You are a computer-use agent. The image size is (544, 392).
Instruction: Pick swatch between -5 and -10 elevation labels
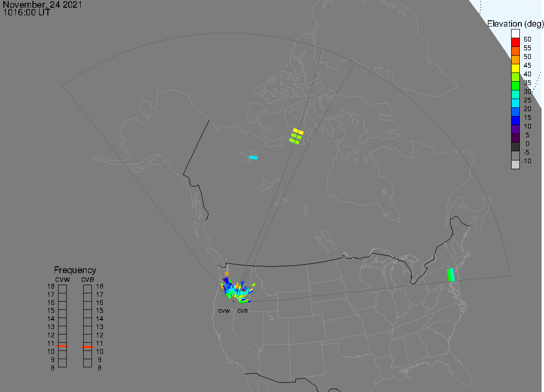tap(515, 156)
